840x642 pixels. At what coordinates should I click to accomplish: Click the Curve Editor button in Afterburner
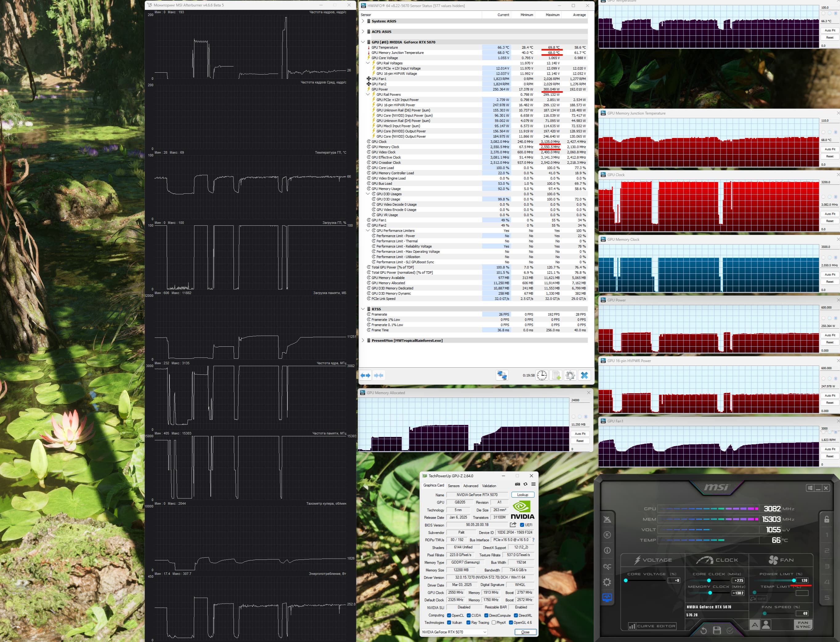tap(652, 626)
